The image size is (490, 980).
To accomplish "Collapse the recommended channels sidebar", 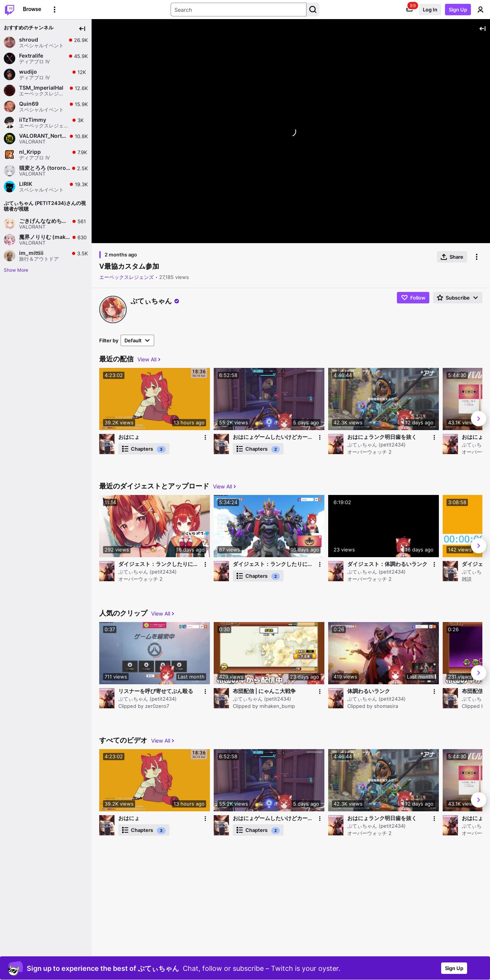I will 82,28.
